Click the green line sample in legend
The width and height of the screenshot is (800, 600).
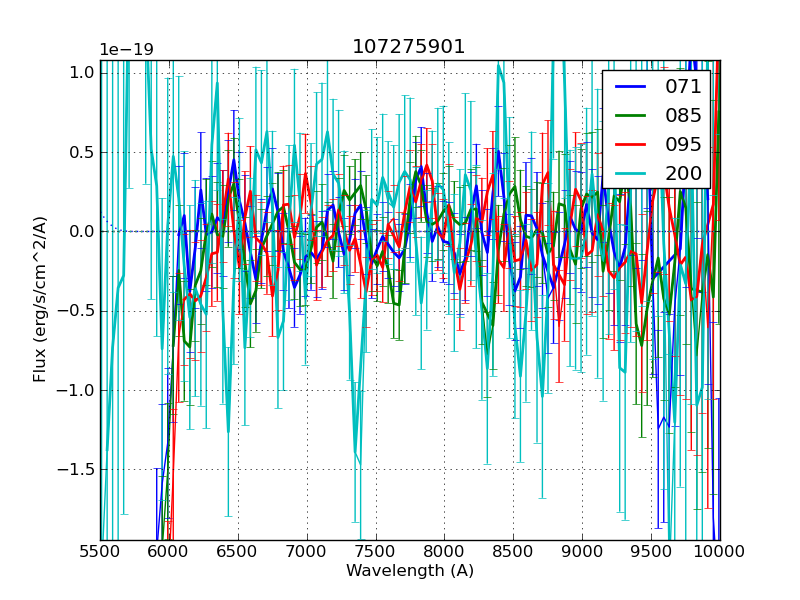click(631, 116)
